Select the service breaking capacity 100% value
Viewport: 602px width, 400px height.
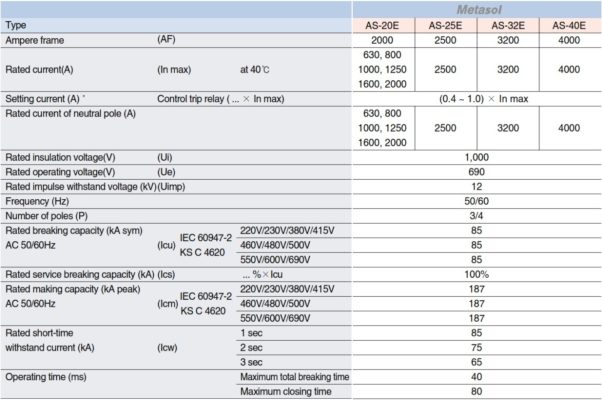[x=476, y=274]
